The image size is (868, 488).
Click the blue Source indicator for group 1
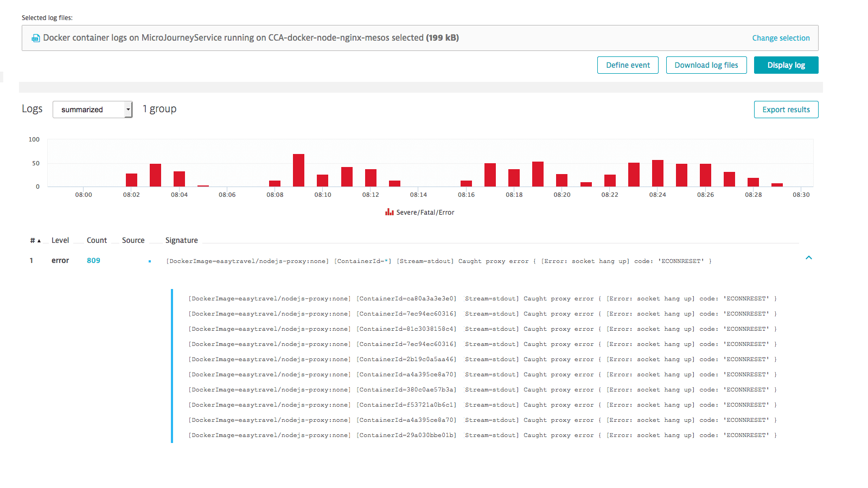[150, 261]
